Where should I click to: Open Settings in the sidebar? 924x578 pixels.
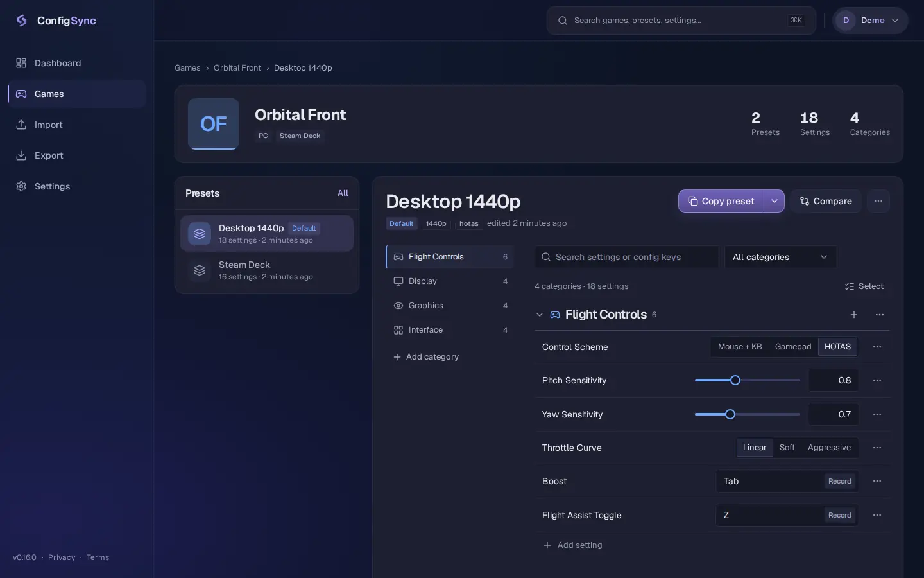tap(77, 186)
